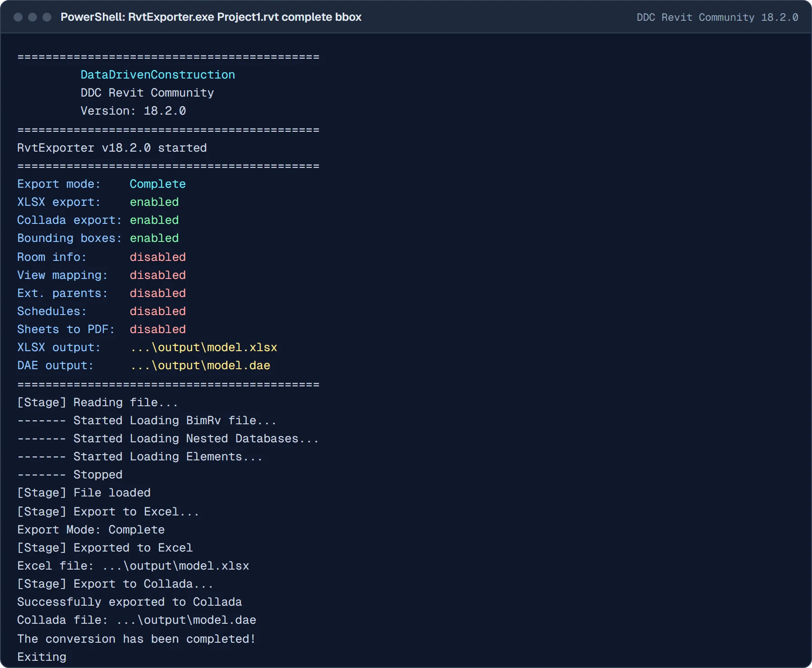The height and width of the screenshot is (668, 812).
Task: Maximize the window using the third dot
Action: (x=47, y=17)
